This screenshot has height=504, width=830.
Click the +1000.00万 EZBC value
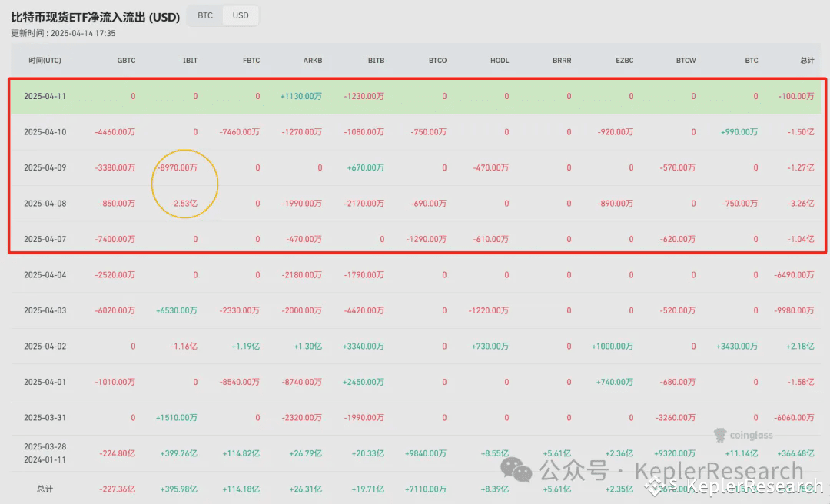click(613, 346)
